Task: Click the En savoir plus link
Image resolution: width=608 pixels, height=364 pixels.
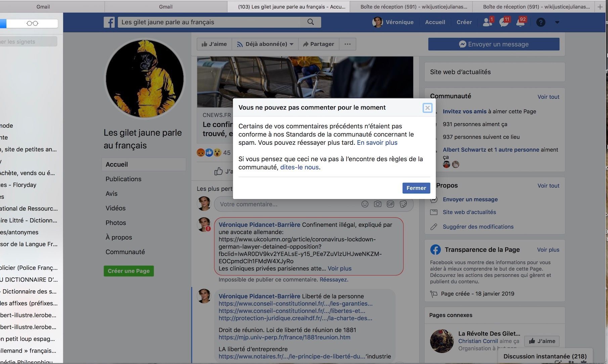Action: pyautogui.click(x=377, y=143)
